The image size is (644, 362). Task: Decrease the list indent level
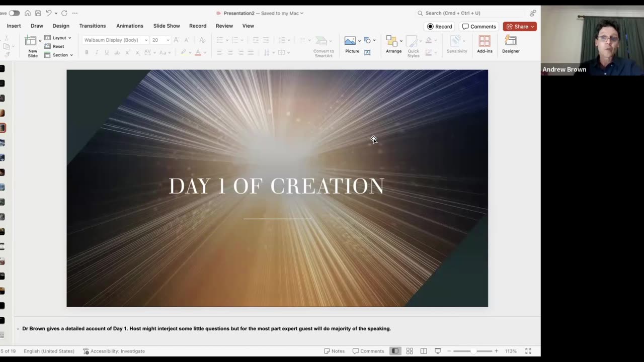point(256,40)
